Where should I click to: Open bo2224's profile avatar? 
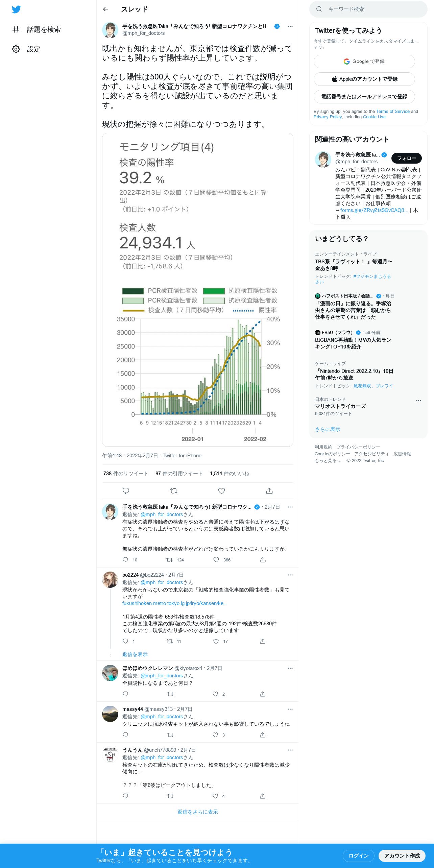110,579
